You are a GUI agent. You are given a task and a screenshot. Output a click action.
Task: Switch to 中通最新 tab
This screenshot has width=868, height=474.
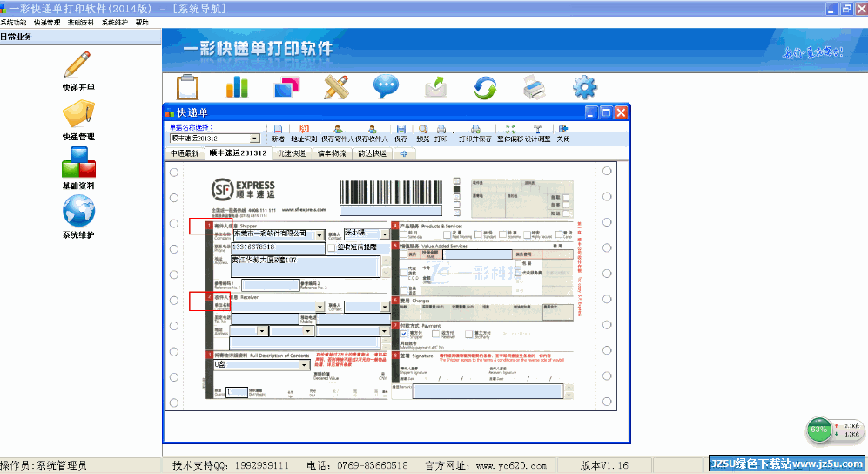(x=185, y=153)
